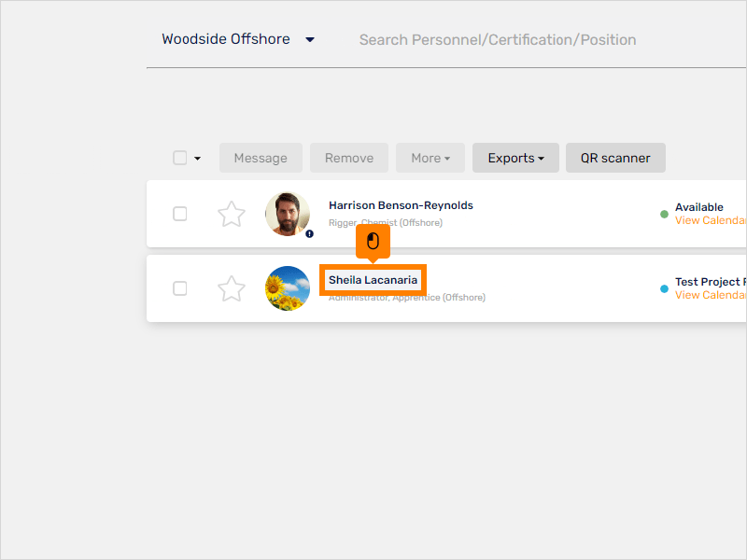This screenshot has height=560, width=747.
Task: Open Sheila Lacanaria's name link
Action: pos(373,280)
